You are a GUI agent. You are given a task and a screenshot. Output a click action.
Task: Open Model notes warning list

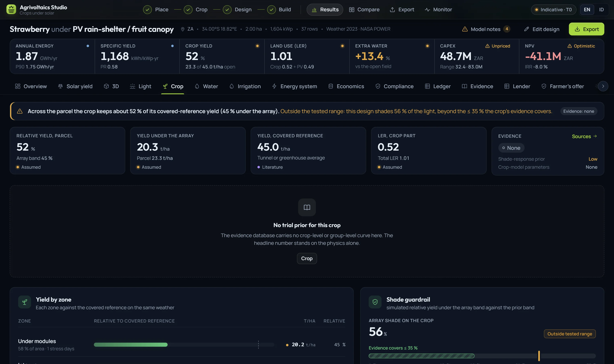click(486, 29)
